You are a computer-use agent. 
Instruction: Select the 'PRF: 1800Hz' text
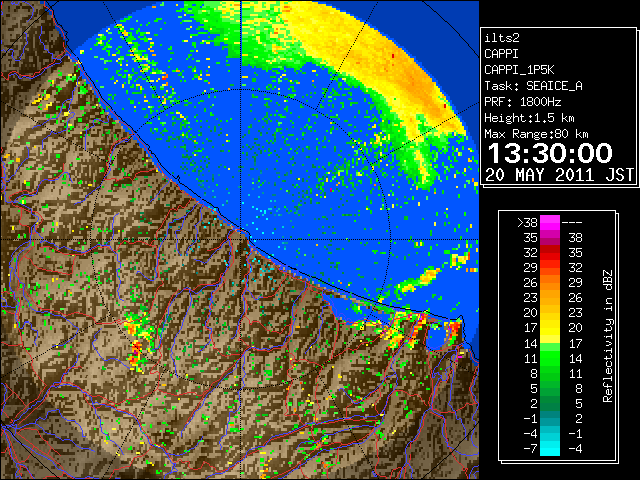point(522,102)
